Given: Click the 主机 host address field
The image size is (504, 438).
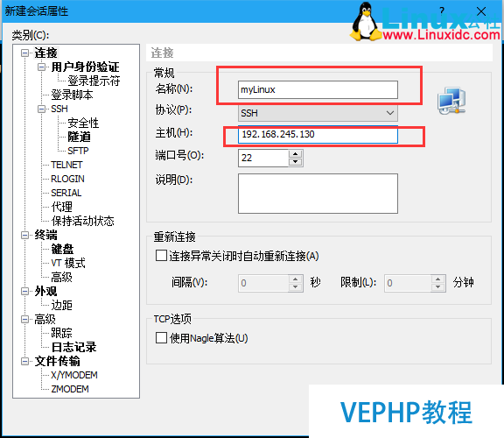Looking at the screenshot, I should pos(318,135).
